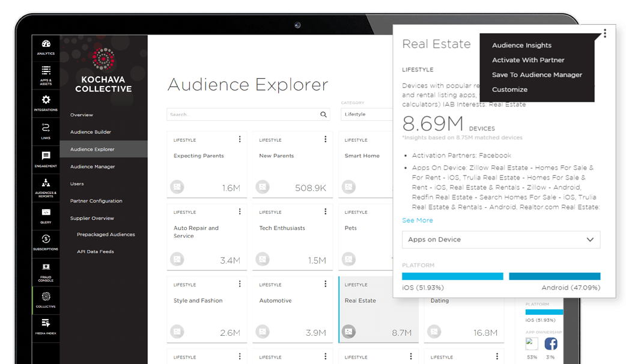Open Prepackaged Audiences sub-item
The height and width of the screenshot is (364, 626).
[106, 235]
